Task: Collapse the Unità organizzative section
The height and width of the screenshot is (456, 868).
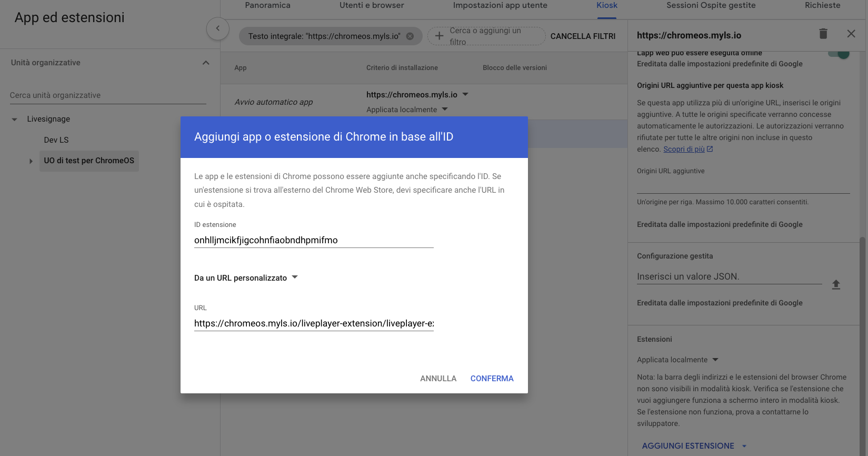Action: coord(206,63)
